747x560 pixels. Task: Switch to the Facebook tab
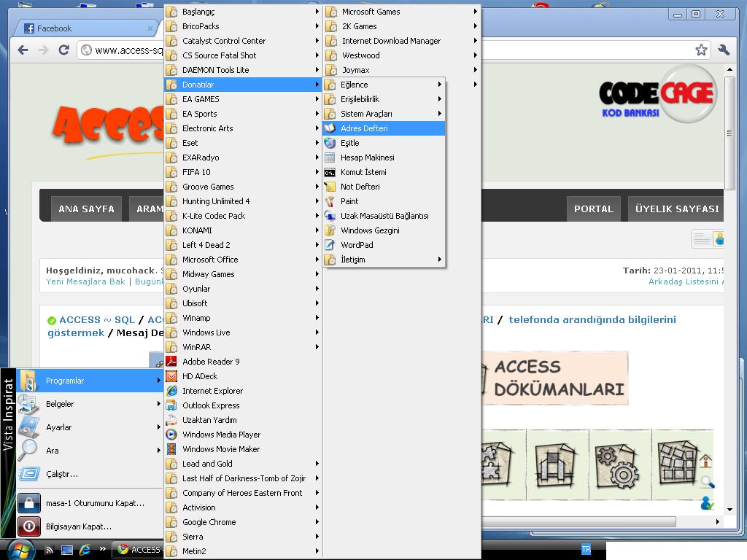point(54,28)
